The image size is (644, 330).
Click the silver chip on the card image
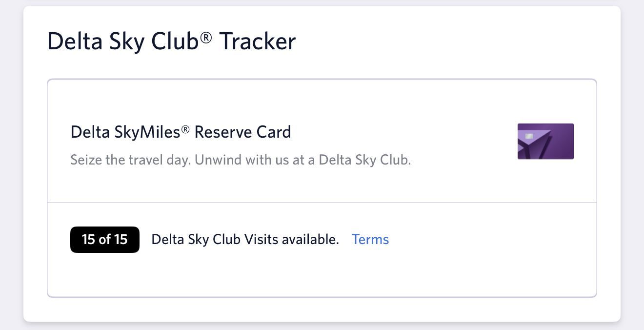click(x=529, y=136)
